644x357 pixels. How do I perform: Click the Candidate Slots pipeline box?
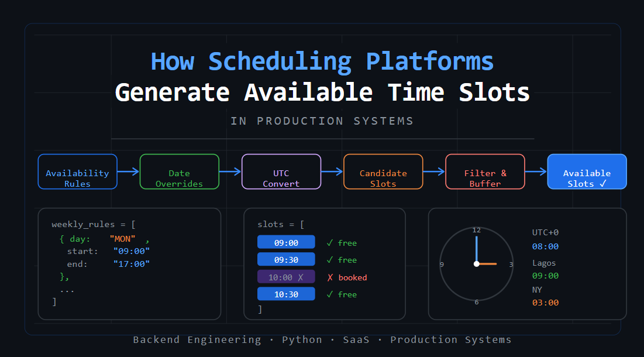click(x=383, y=171)
